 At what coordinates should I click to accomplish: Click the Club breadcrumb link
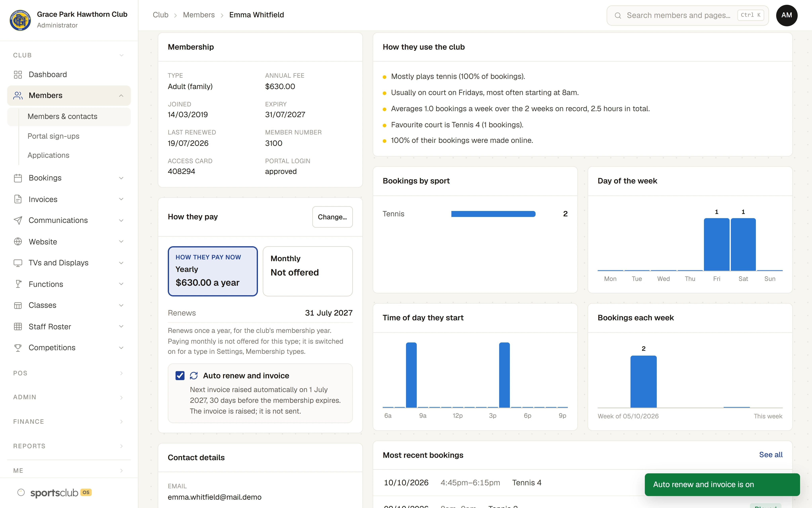[x=160, y=15]
